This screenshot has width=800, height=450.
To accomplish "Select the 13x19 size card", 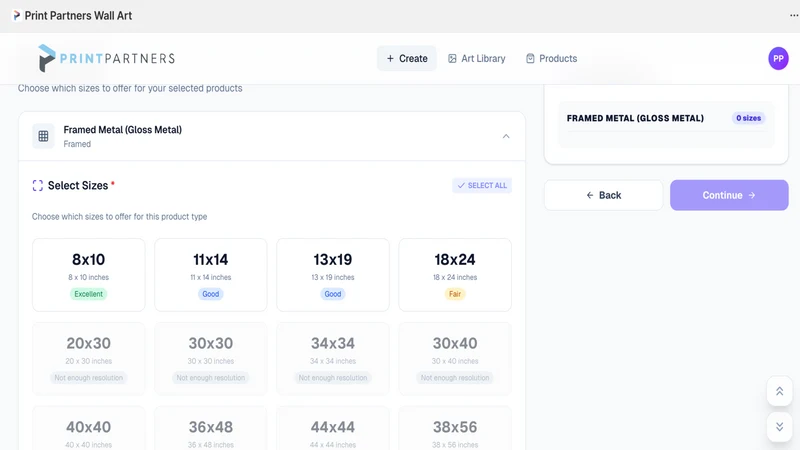I will pos(333,275).
